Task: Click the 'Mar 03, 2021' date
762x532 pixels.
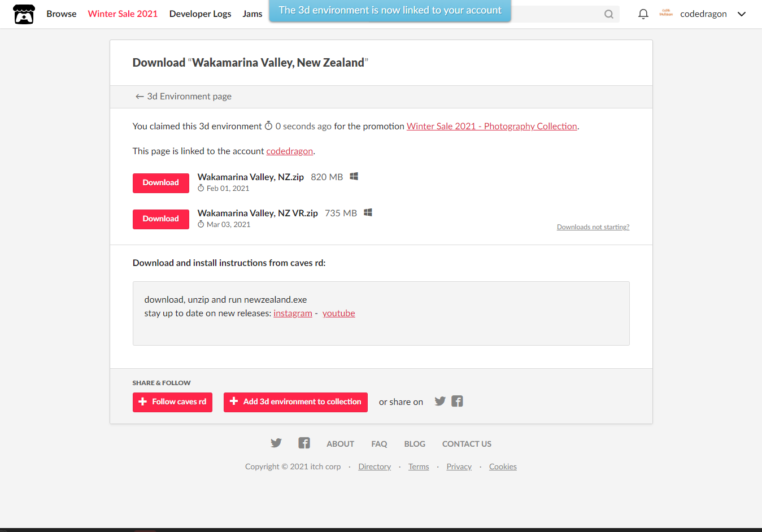Action: pyautogui.click(x=228, y=225)
